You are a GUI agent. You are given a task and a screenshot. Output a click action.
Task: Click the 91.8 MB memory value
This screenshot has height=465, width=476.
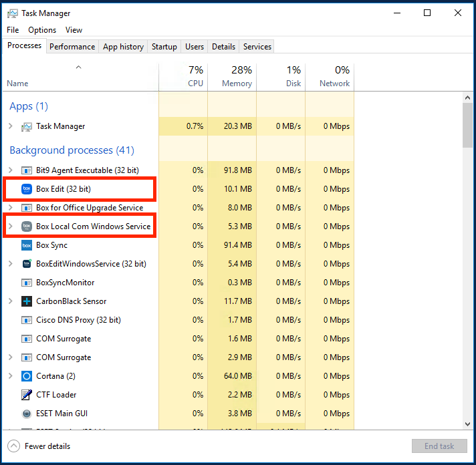coord(238,170)
